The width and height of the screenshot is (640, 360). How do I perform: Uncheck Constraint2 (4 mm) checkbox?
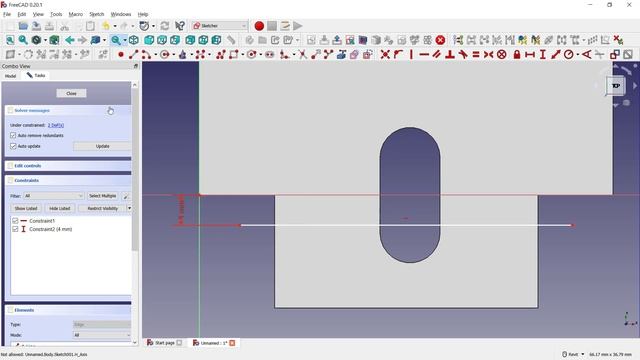point(15,229)
